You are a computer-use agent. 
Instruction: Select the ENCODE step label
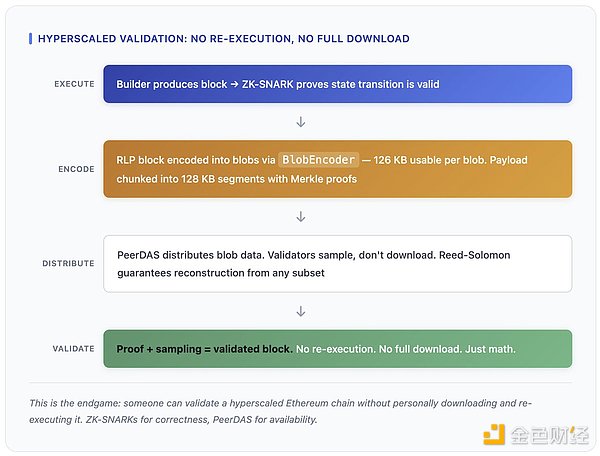click(x=76, y=169)
